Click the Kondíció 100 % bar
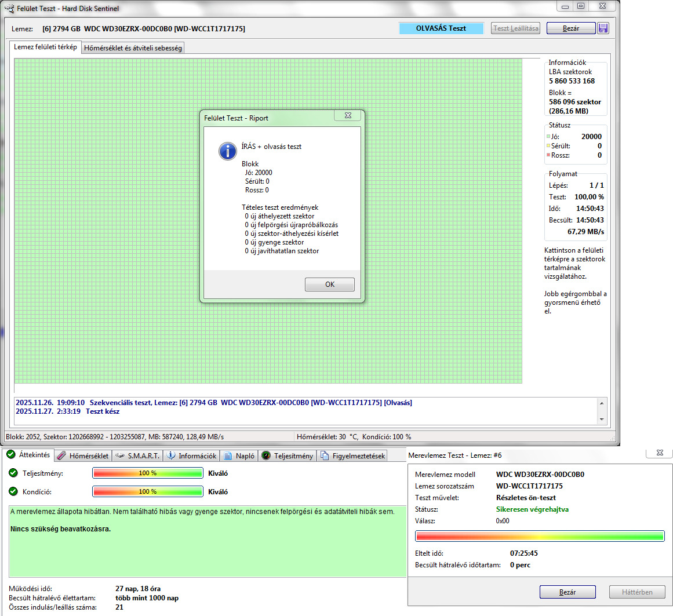 point(148,491)
